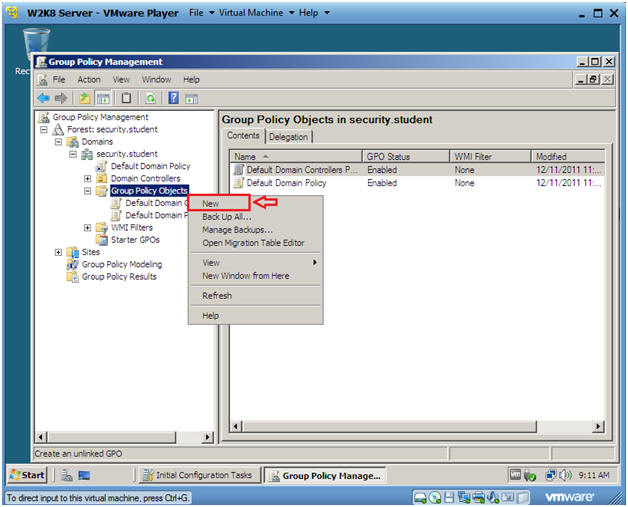Click the VMware status bar CD-ROM icon
The height and width of the screenshot is (507, 628).
pyautogui.click(x=435, y=497)
